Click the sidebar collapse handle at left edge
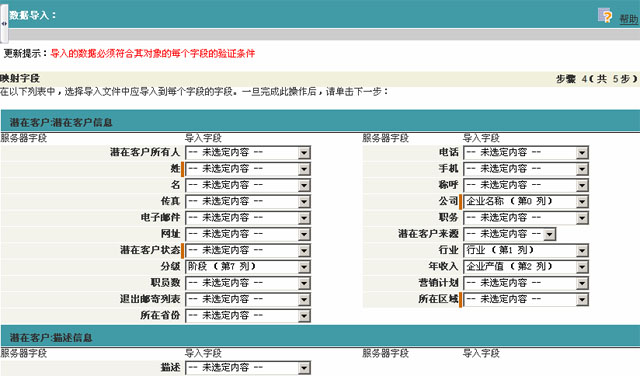Image resolution: width=640 pixels, height=376 pixels. 4,23
